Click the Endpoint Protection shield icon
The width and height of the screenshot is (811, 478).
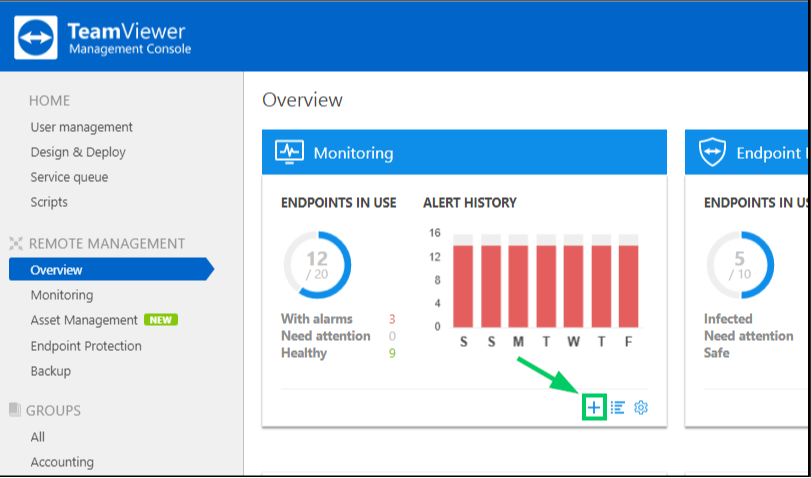pos(712,152)
